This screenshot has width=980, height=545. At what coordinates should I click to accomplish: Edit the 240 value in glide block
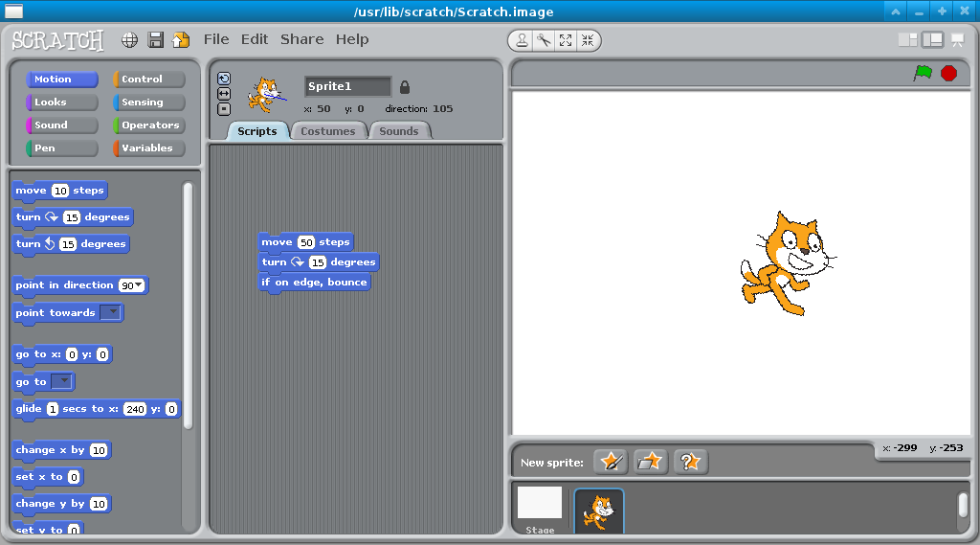pyautogui.click(x=135, y=409)
